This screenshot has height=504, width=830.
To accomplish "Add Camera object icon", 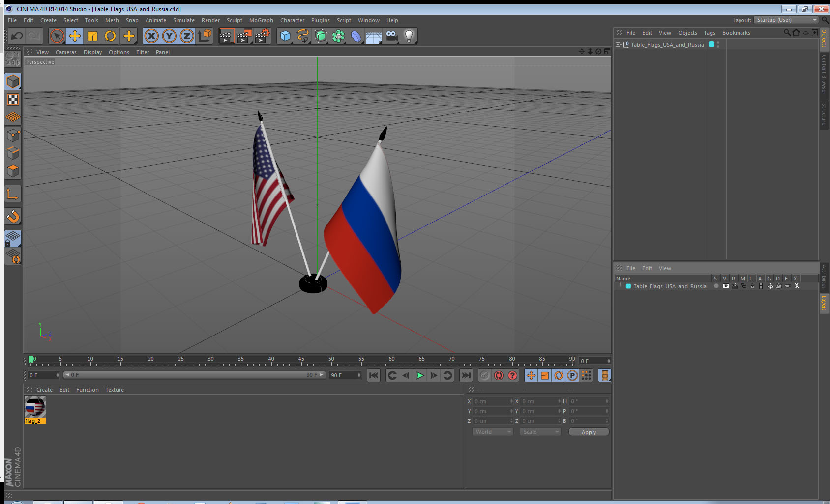I will tap(391, 36).
